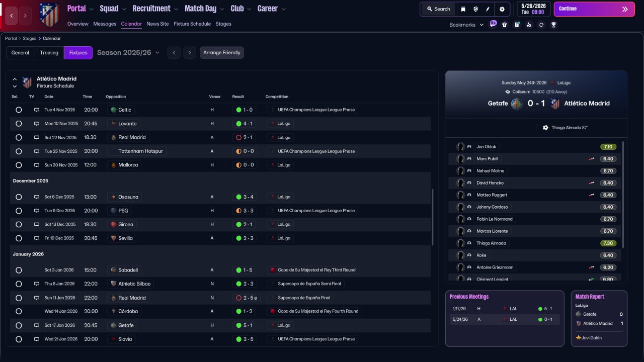
Task: Collapse the Atlético Madrid schedule up chevron
Action: (15, 79)
